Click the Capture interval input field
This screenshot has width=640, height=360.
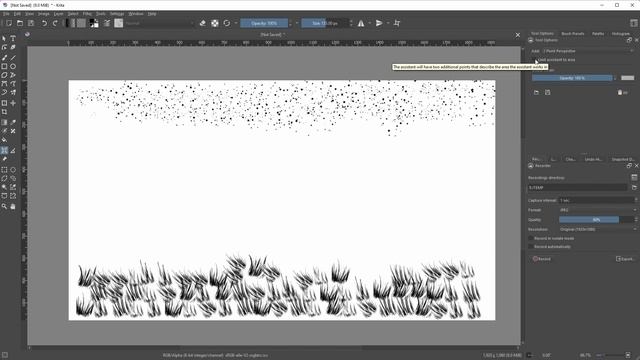pyautogui.click(x=598, y=200)
